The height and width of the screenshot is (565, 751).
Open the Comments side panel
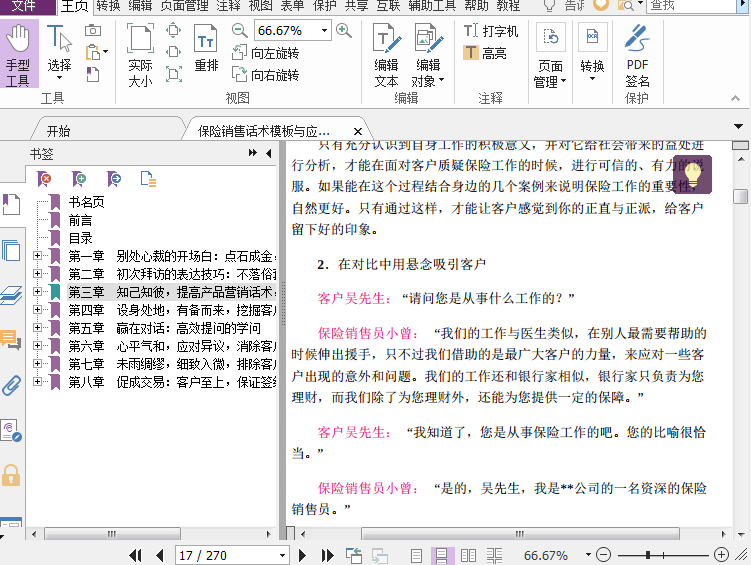pyautogui.click(x=11, y=340)
